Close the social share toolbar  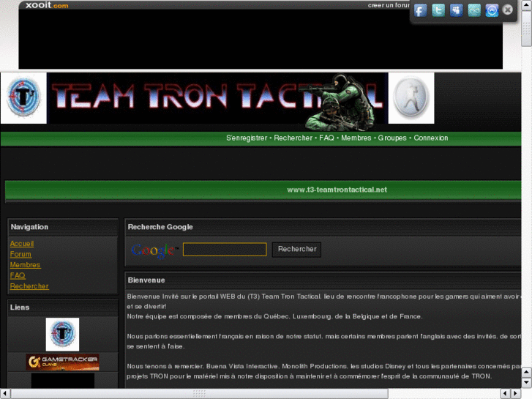(508, 10)
